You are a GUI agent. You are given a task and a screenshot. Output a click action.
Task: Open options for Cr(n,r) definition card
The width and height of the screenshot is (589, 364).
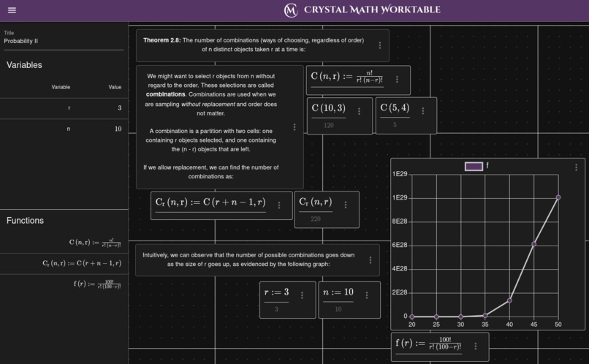(x=279, y=205)
